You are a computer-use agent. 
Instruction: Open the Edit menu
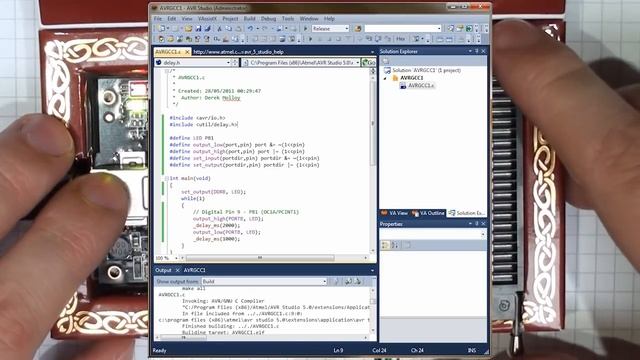171,19
